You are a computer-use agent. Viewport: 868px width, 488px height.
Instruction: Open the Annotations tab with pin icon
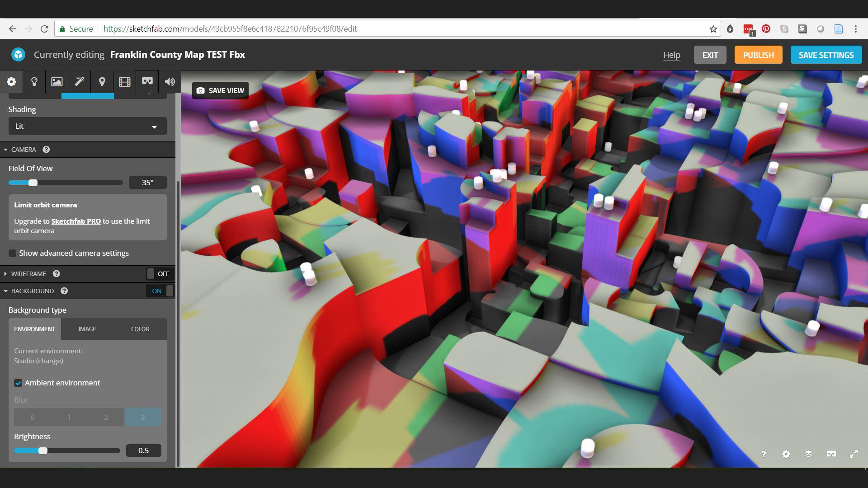click(x=102, y=82)
